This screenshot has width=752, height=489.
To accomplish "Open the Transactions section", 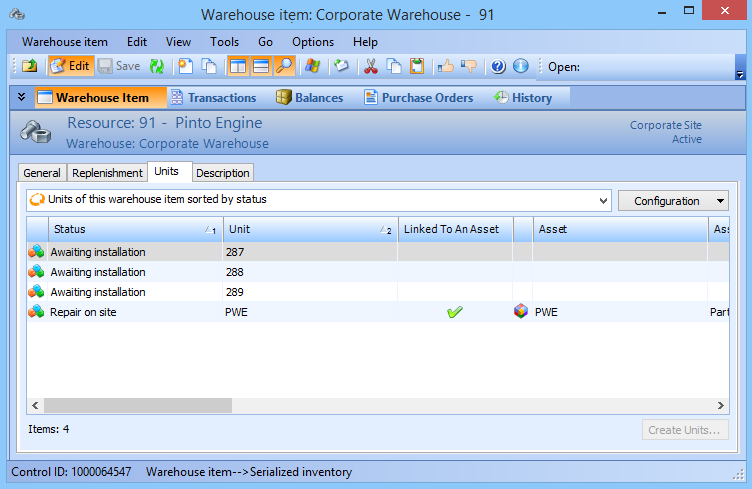I will pyautogui.click(x=212, y=98).
